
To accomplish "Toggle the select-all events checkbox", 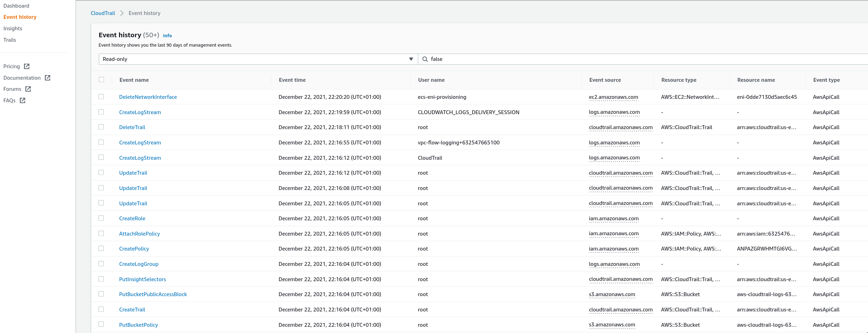I will (101, 79).
